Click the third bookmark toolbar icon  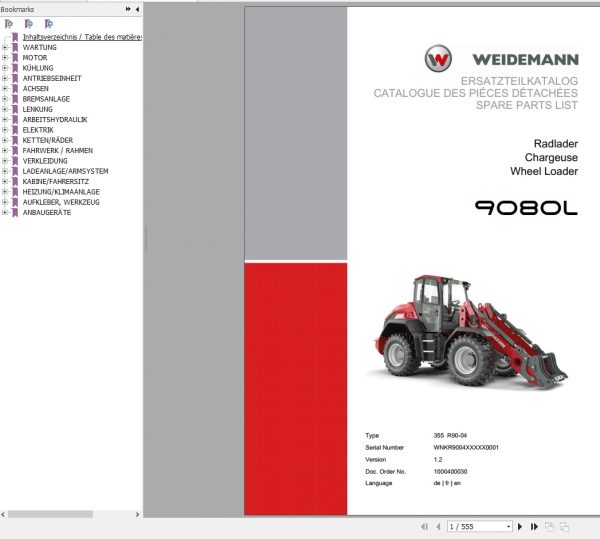pyautogui.click(x=49, y=24)
